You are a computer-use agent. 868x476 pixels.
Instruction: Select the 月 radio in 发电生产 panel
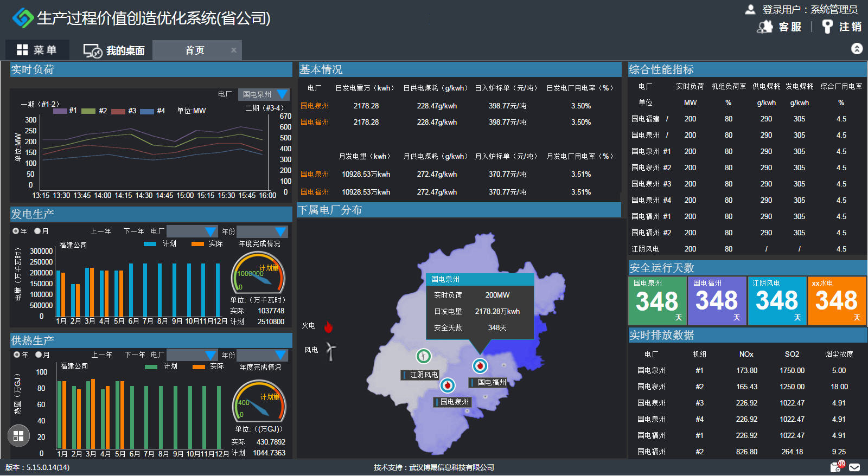(37, 231)
